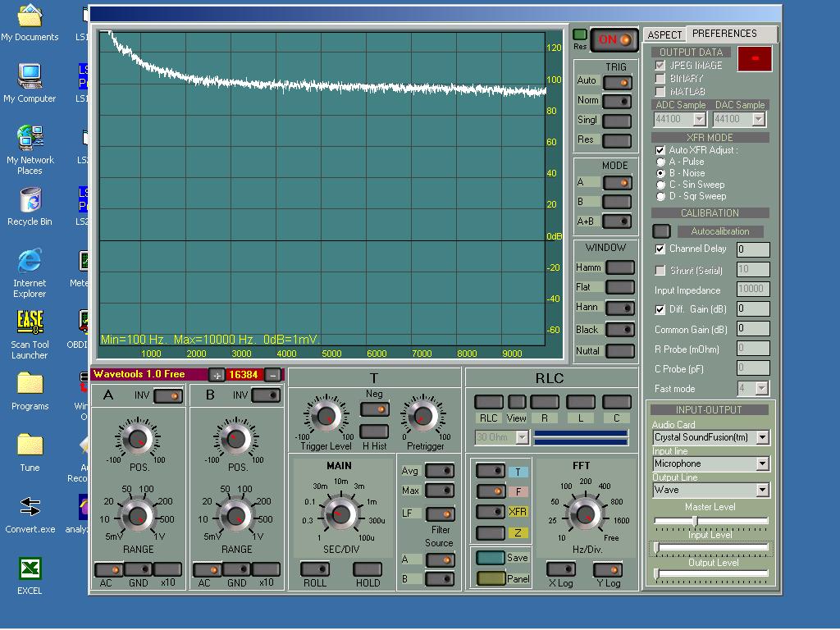Uncheck Auto XFR Adjust checkbox
Screen dimensions: 840x630
point(660,150)
